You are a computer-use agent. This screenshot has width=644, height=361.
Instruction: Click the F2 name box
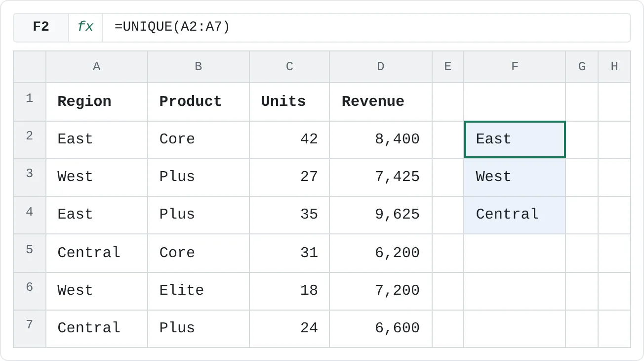coord(41,27)
